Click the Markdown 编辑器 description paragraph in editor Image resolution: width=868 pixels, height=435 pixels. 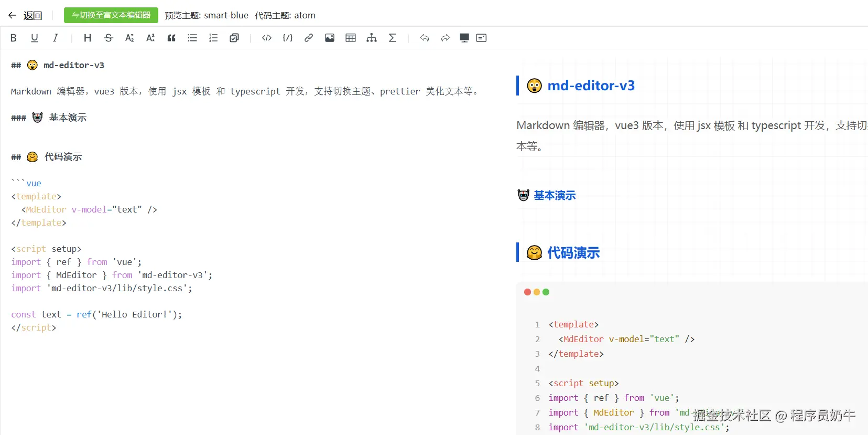pyautogui.click(x=244, y=91)
